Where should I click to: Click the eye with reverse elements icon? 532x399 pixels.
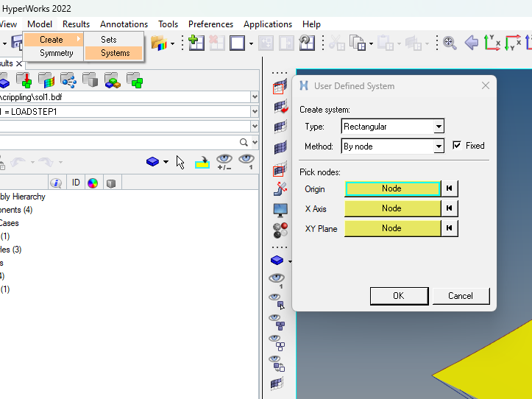[277, 364]
